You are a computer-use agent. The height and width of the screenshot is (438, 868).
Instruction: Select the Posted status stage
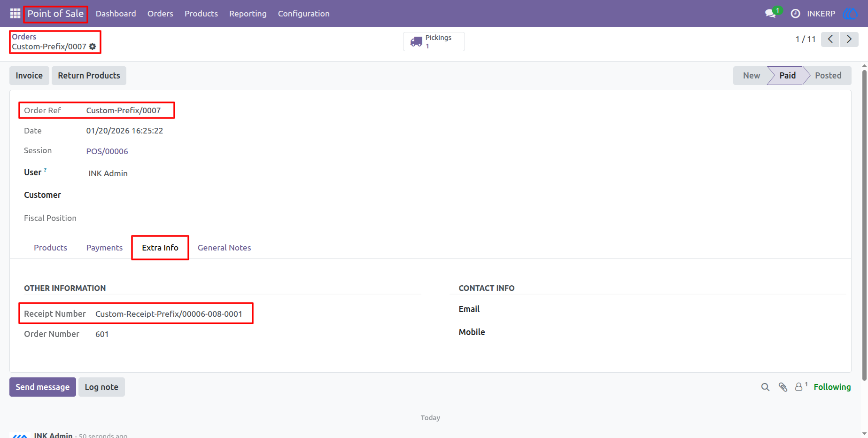(828, 76)
